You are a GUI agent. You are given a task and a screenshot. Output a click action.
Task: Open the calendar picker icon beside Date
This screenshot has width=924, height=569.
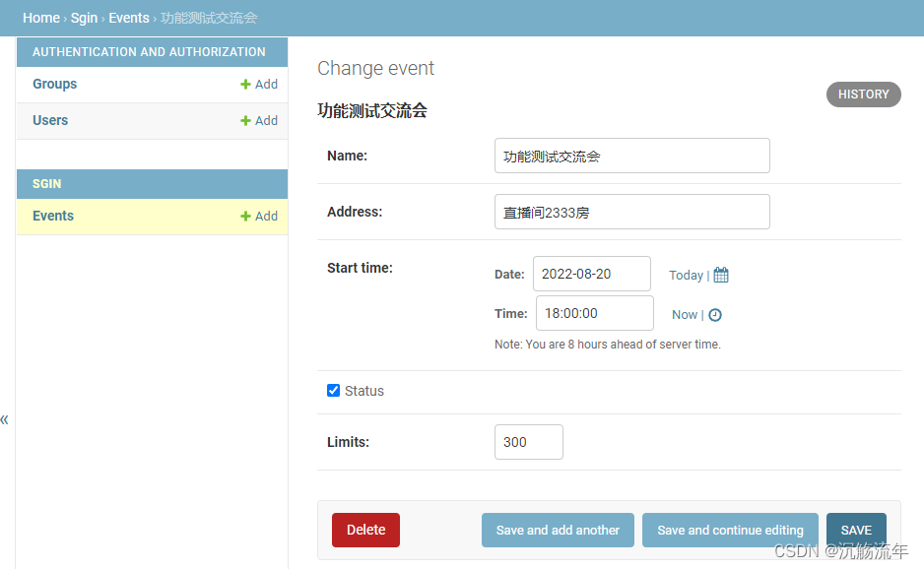pos(721,275)
